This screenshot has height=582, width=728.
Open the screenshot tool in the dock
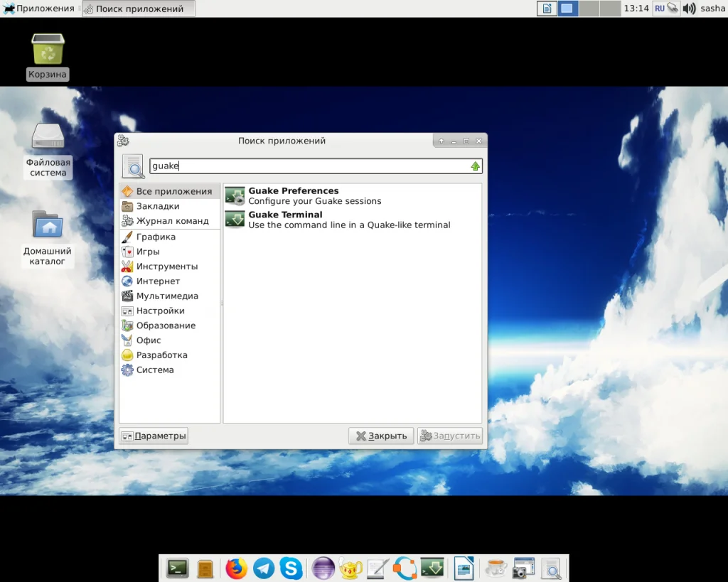[523, 568]
